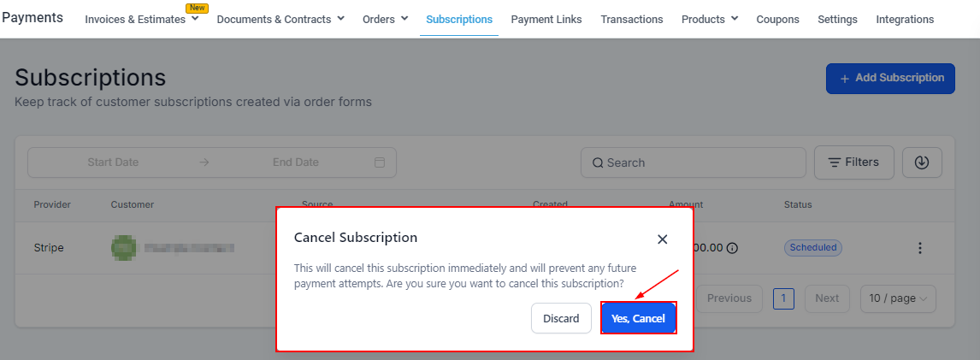Click the amount info icon
The width and height of the screenshot is (980, 360).
[733, 248]
